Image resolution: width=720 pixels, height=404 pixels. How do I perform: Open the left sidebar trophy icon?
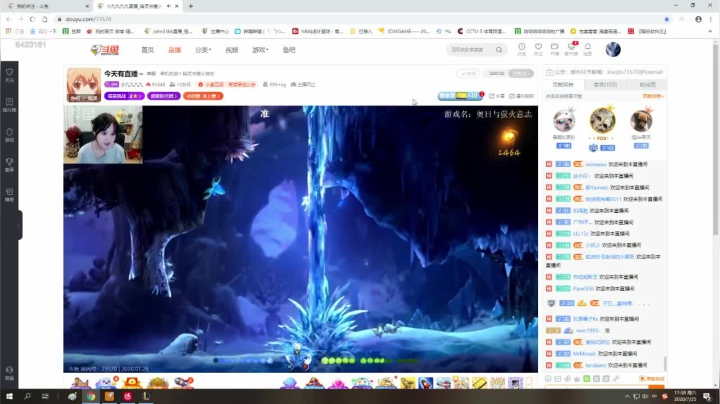click(9, 164)
